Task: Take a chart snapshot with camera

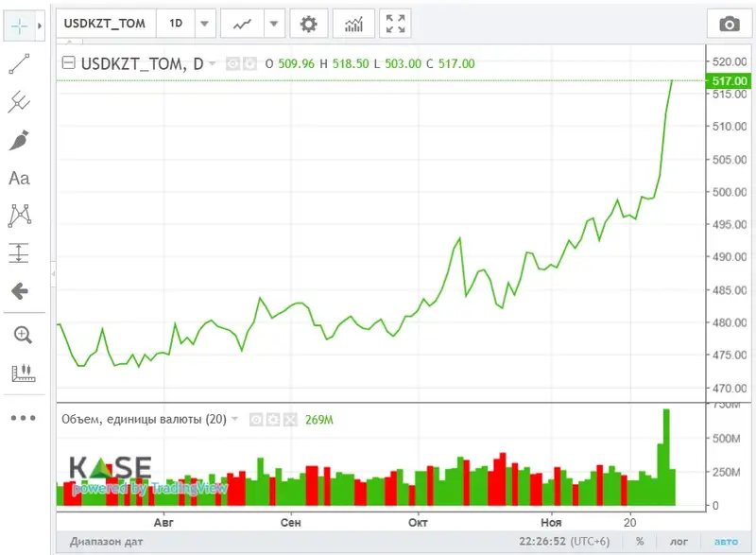Action: [729, 24]
